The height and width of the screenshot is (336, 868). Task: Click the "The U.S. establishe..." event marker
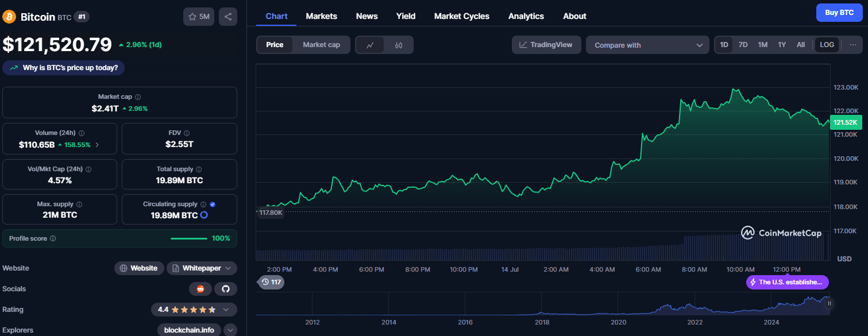coord(788,282)
